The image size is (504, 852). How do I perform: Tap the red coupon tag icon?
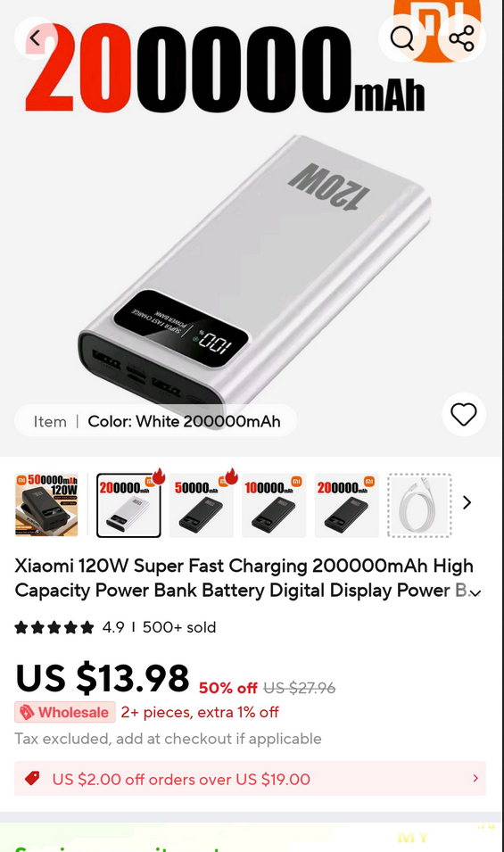pos(33,779)
